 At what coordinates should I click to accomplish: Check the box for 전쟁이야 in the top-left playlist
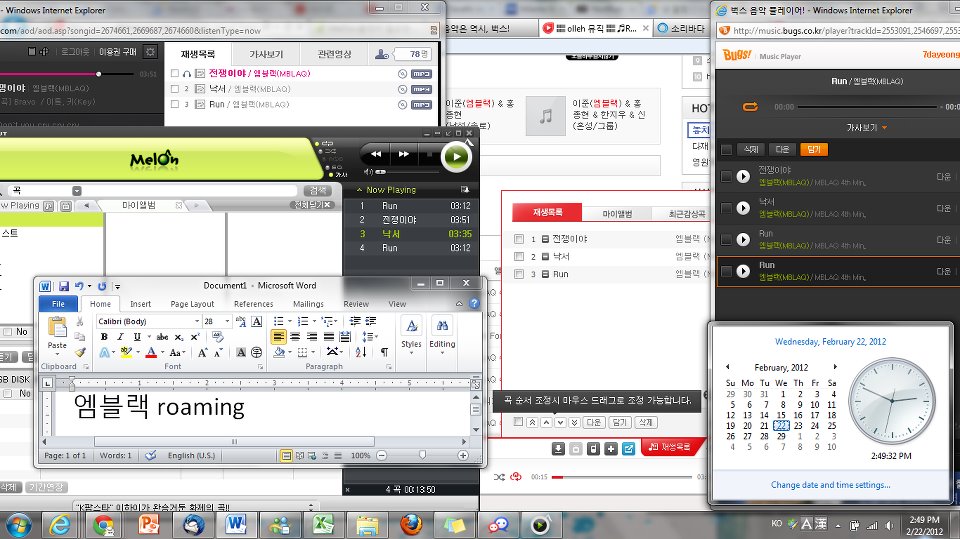point(174,74)
